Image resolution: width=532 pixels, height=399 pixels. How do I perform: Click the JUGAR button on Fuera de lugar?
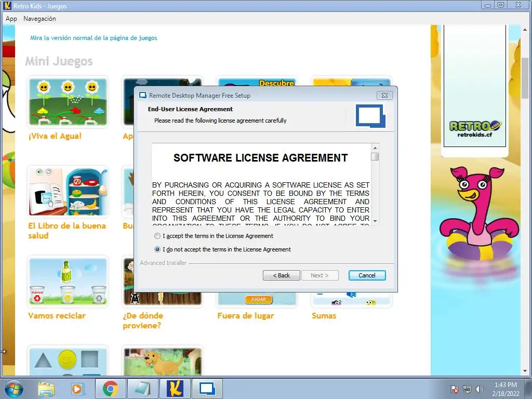pos(258,299)
